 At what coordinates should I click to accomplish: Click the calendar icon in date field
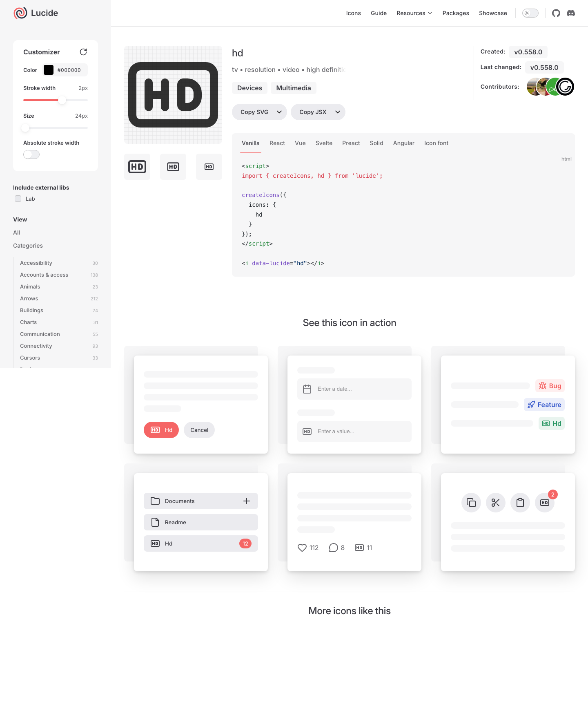307,389
